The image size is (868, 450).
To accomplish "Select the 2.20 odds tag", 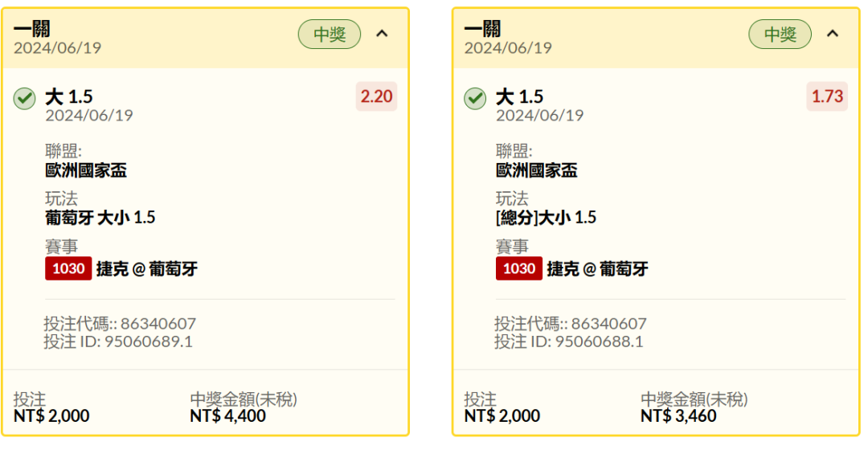I will coord(376,96).
